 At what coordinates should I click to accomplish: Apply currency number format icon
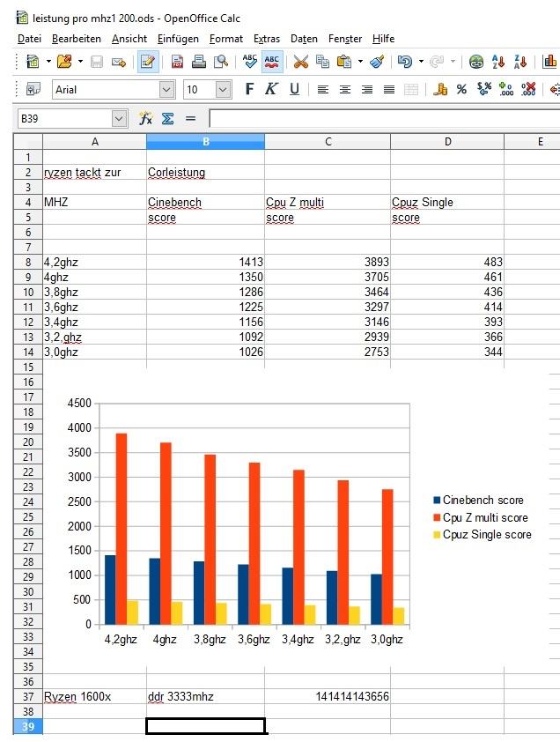[440, 89]
